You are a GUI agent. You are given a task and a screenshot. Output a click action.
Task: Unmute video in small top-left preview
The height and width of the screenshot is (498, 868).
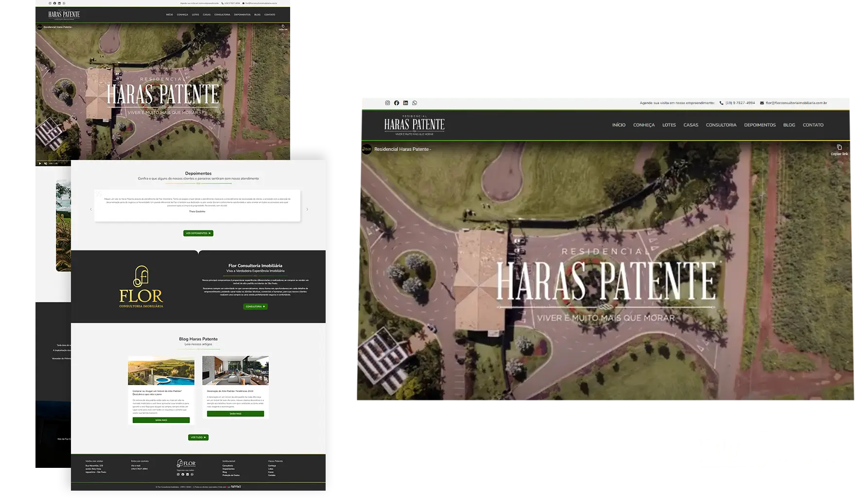(x=46, y=163)
